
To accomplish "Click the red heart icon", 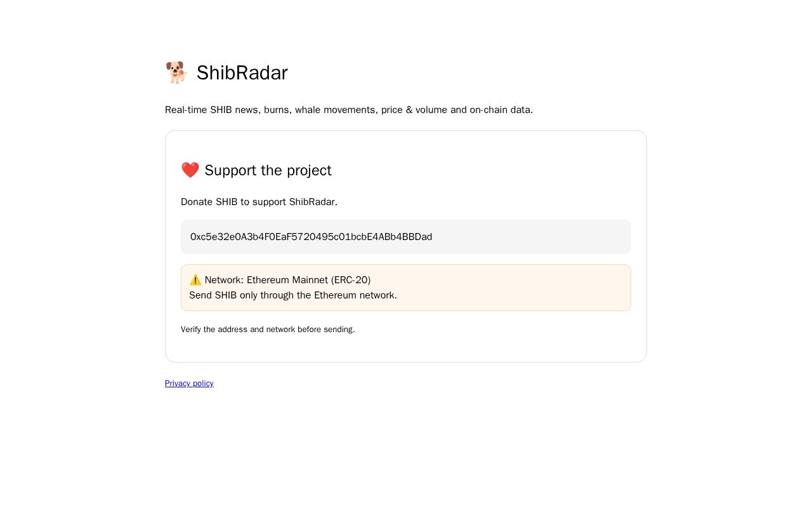I will (190, 170).
